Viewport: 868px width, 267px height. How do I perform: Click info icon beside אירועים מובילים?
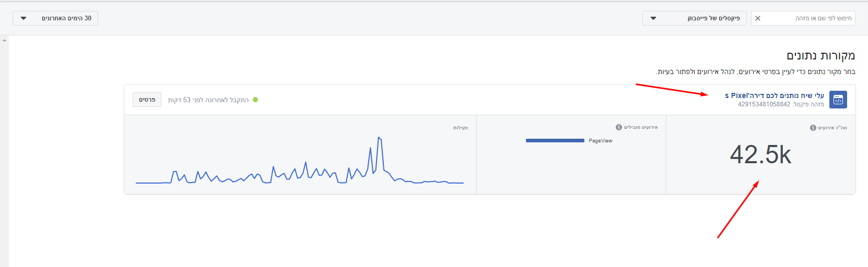[x=619, y=127]
